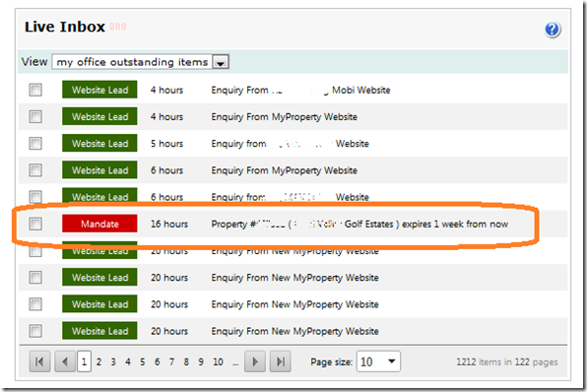The height and width of the screenshot is (392, 587).
Task: Jump to the first page with pager icon
Action: [39, 361]
